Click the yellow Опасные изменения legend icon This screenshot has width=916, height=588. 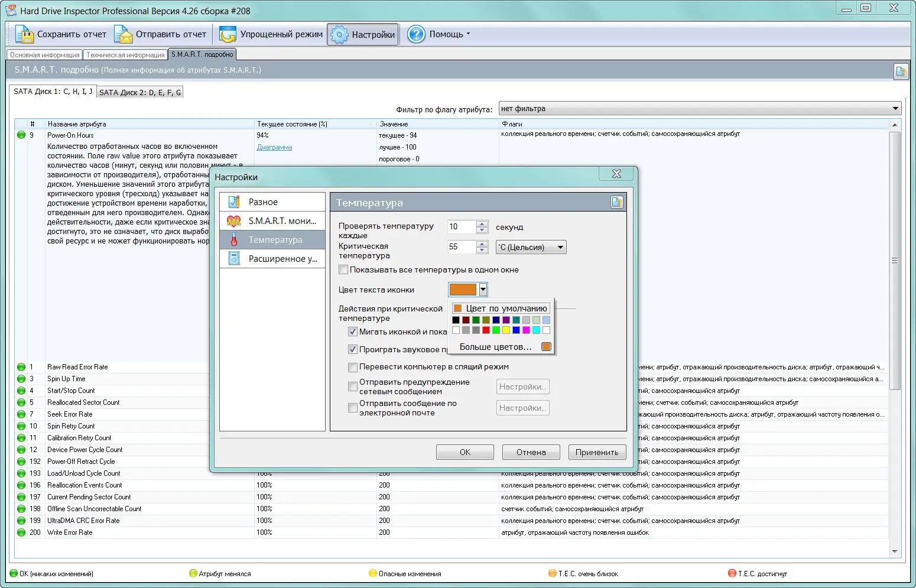[x=372, y=573]
